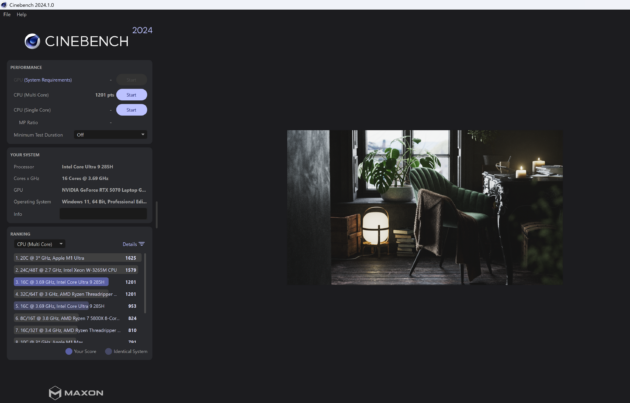The height and width of the screenshot is (403, 630).
Task: Click the Your Score legend dot
Action: point(69,351)
